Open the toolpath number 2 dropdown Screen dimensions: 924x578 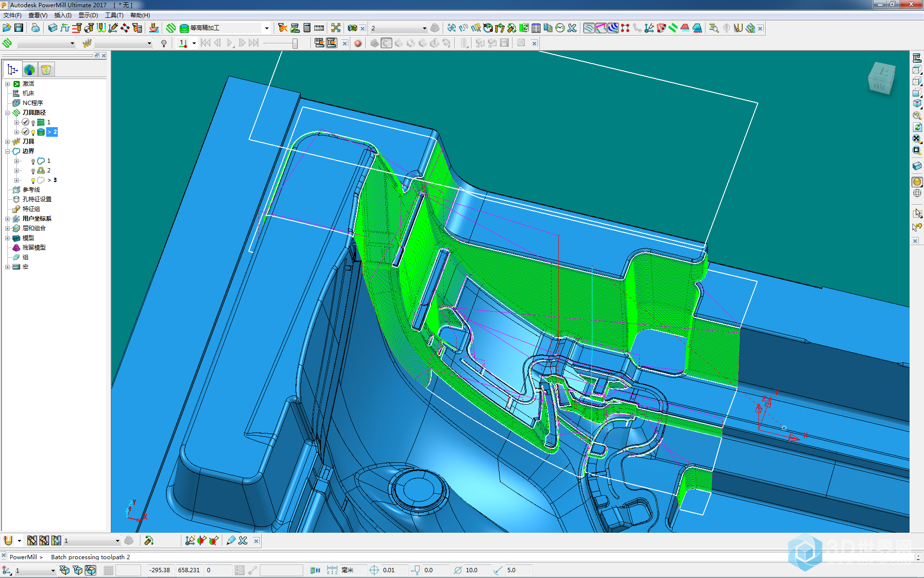click(424, 28)
